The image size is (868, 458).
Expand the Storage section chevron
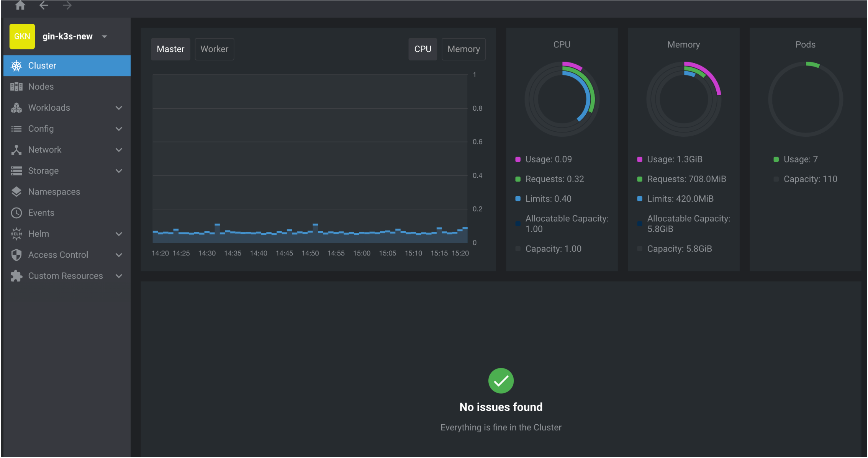pos(119,171)
